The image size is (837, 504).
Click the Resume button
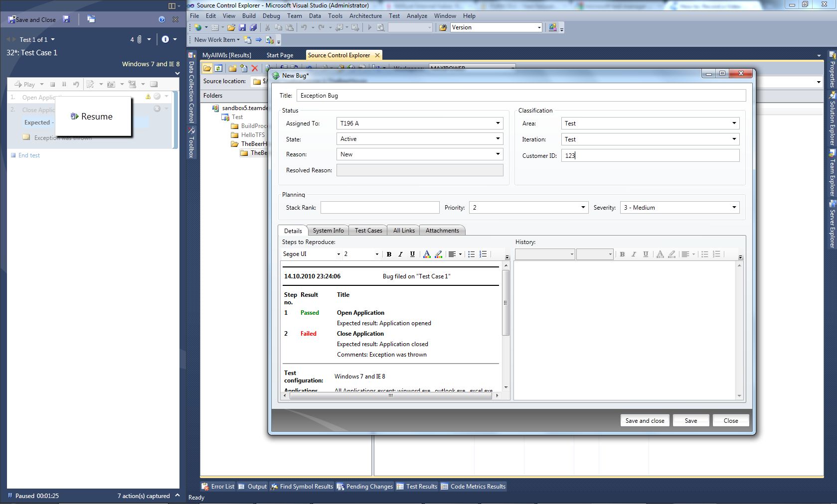pyautogui.click(x=92, y=117)
